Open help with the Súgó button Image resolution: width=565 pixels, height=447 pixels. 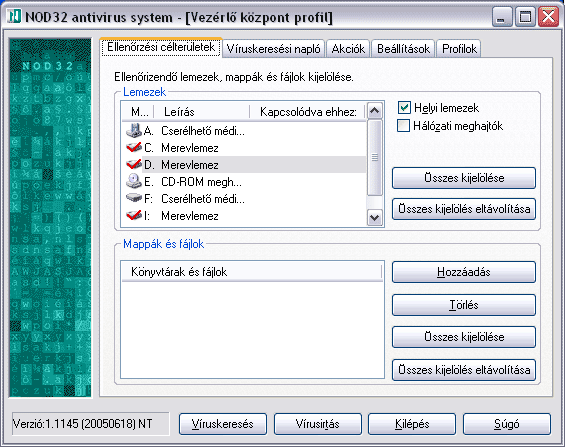507,424
